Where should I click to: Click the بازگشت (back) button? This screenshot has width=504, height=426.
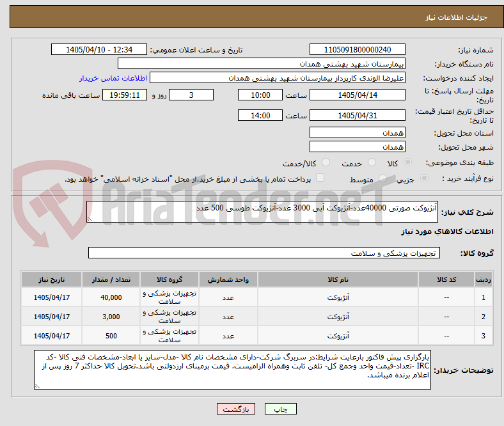(x=236, y=409)
